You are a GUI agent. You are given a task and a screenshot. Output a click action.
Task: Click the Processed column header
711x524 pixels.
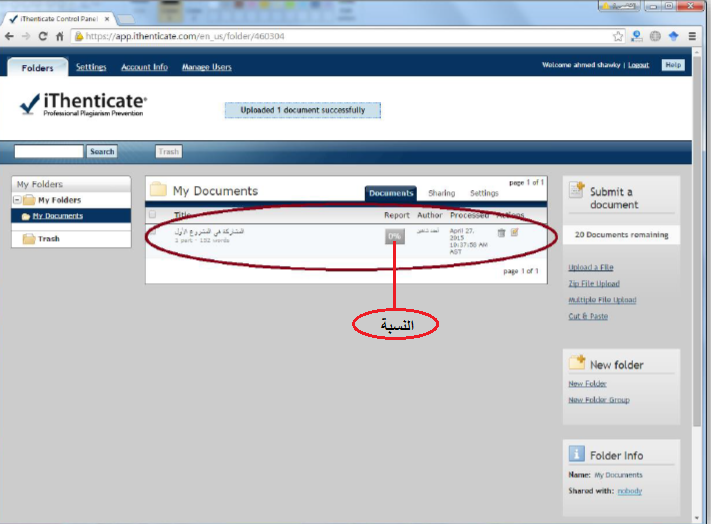tap(469, 215)
